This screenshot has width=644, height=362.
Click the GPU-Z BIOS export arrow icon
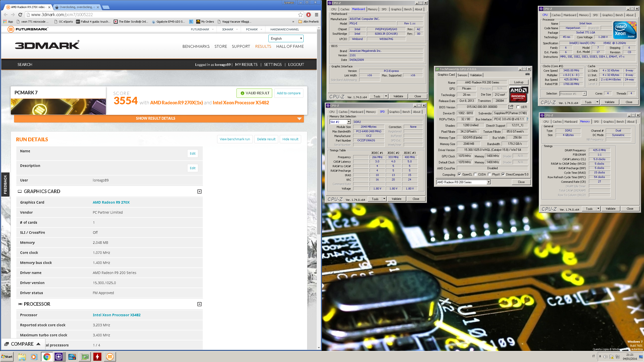511,107
